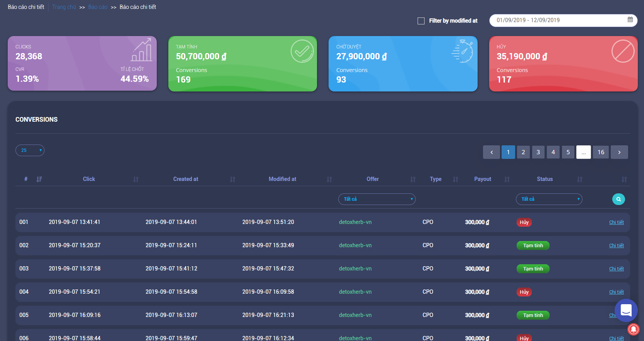Click the stopwatch icon in Chờ duyệt card

click(462, 51)
